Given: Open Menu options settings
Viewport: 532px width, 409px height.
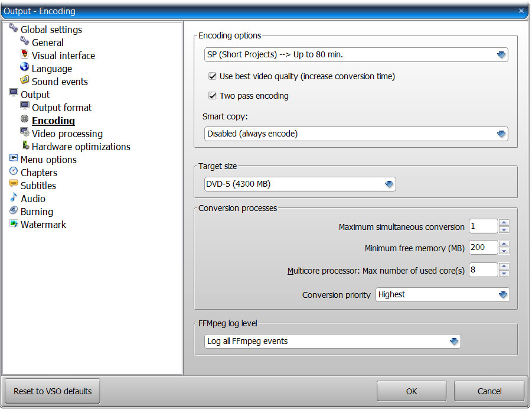Looking at the screenshot, I should (48, 160).
